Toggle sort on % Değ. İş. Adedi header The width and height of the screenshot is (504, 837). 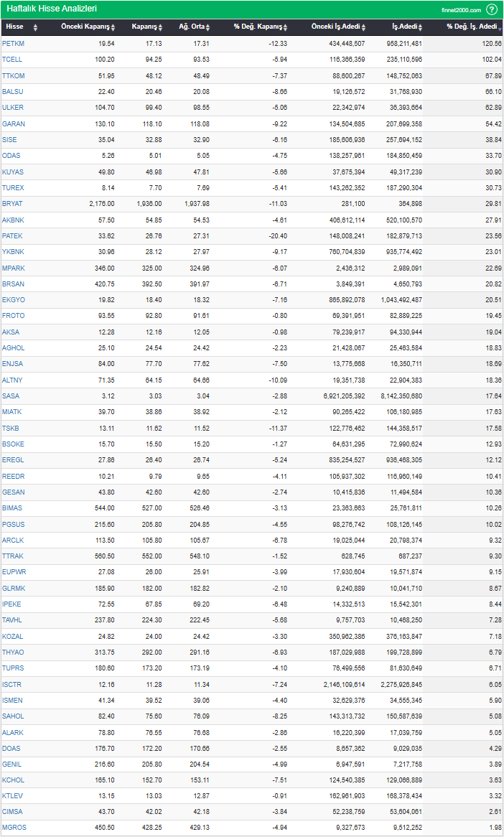500,27
